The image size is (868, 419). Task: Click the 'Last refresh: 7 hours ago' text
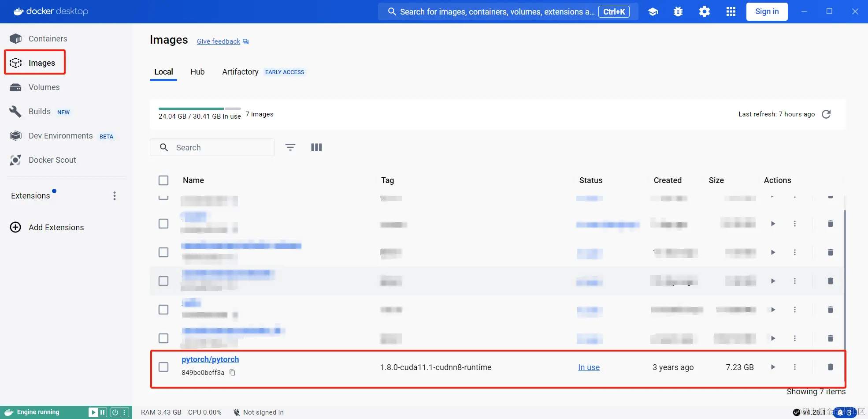point(777,114)
